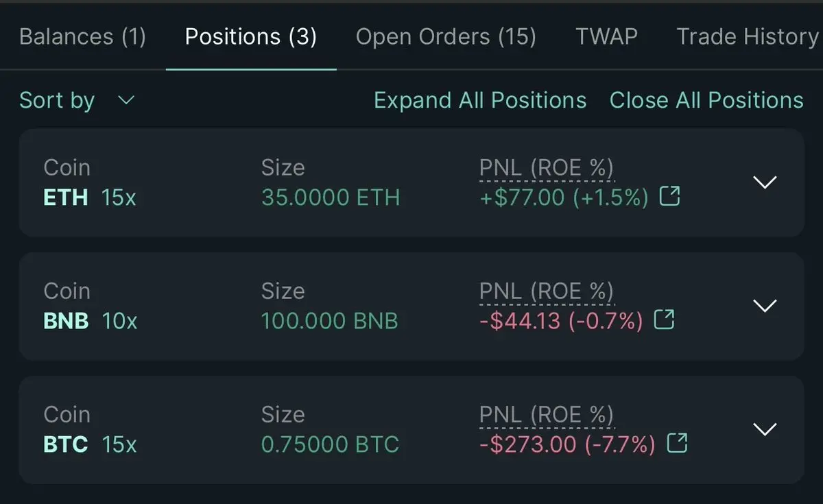The height and width of the screenshot is (504, 823).
Task: Open the Open Orders (15) tab
Action: (x=446, y=36)
